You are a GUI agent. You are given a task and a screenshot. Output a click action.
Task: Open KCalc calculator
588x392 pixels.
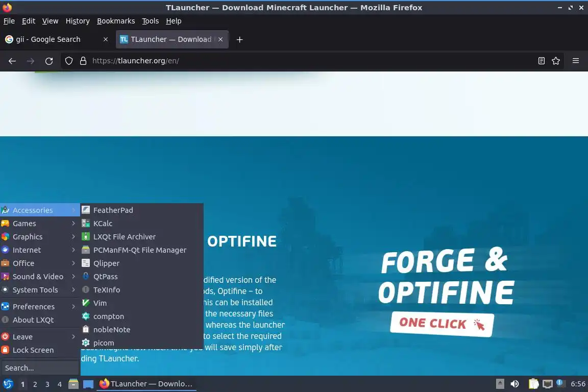tap(142, 223)
